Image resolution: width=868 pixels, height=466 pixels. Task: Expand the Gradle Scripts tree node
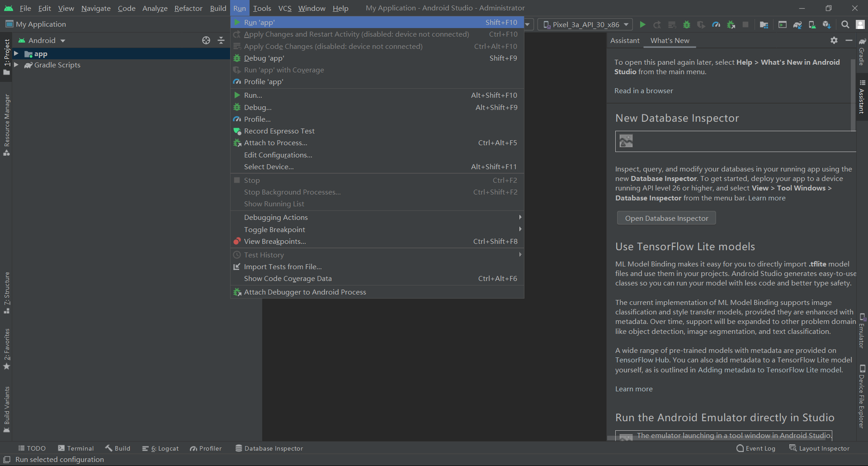coord(16,65)
